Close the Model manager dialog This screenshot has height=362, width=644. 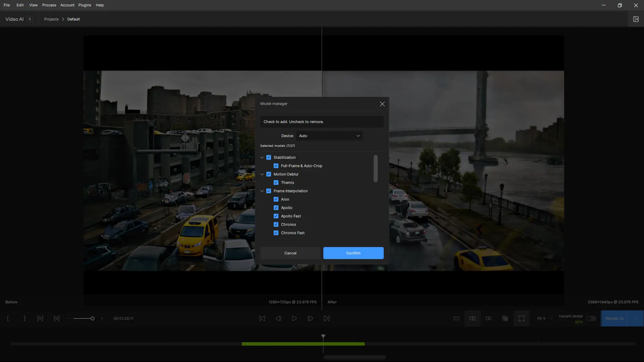(x=382, y=104)
